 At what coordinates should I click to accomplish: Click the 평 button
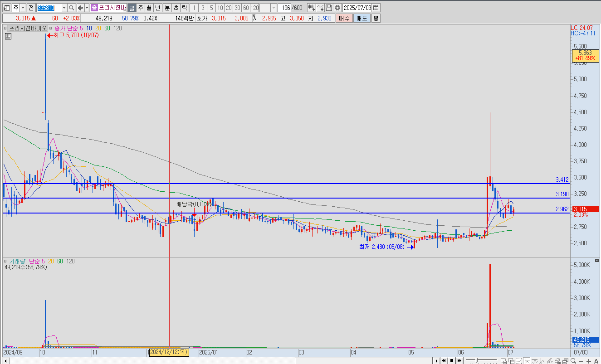click(376, 18)
